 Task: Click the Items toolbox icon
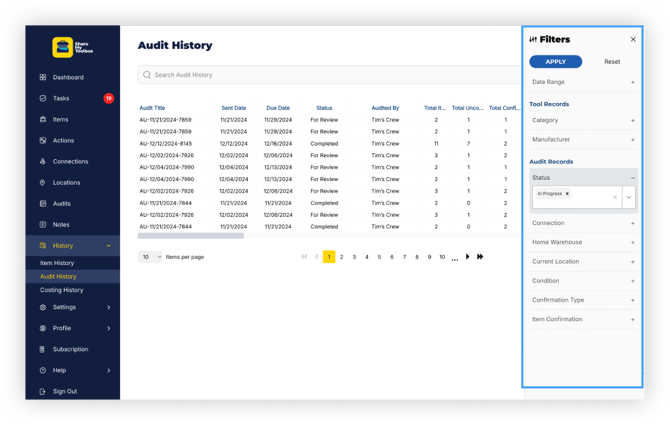tap(43, 119)
